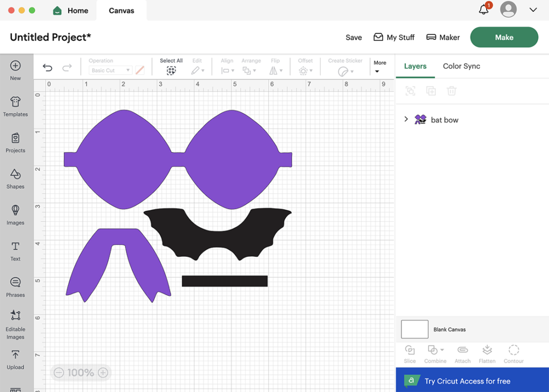Click the Attach tool
The width and height of the screenshot is (549, 392).
click(463, 354)
